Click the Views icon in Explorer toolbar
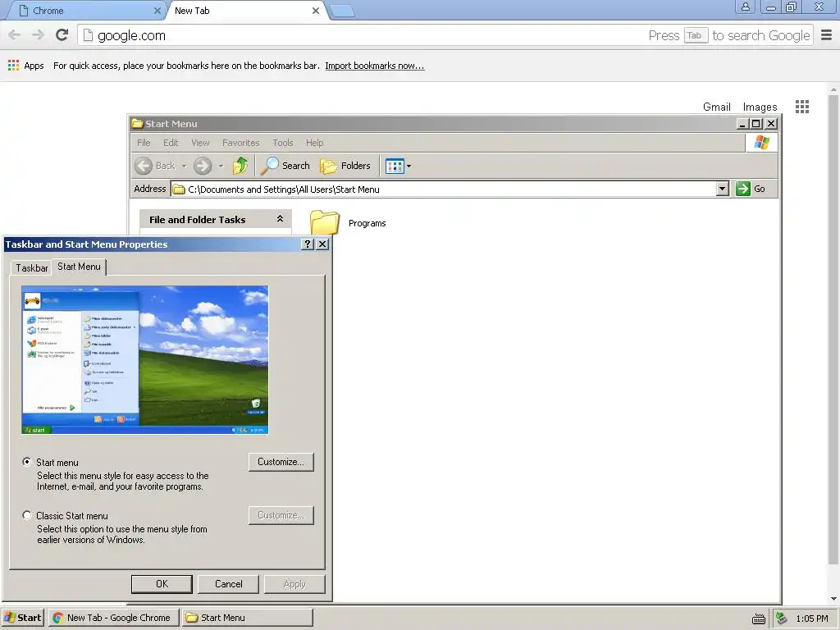This screenshot has height=630, width=840. [395, 166]
